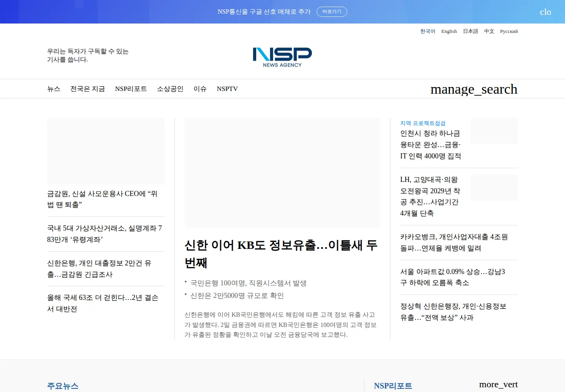Switch language to Русский
Image resolution: width=565 pixels, height=392 pixels.
(509, 31)
